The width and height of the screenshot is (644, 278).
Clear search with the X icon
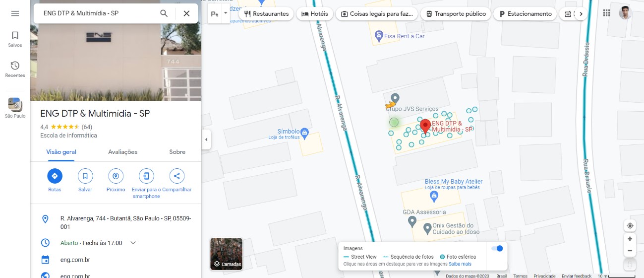186,13
